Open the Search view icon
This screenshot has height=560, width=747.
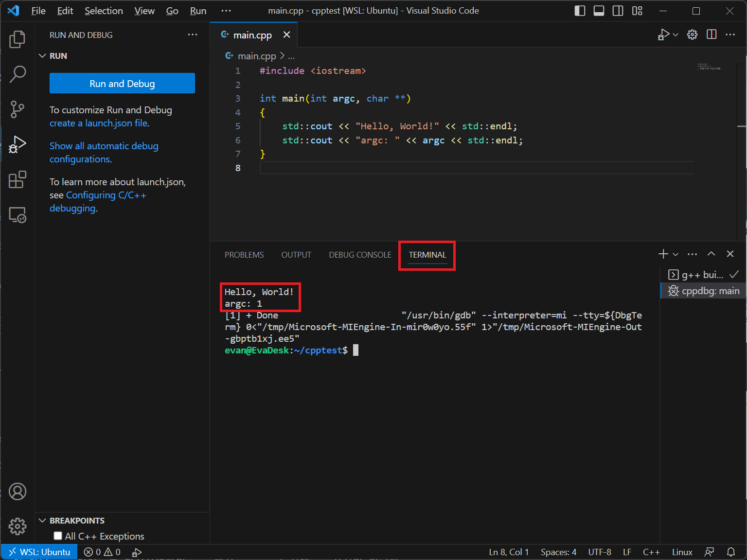tap(18, 74)
